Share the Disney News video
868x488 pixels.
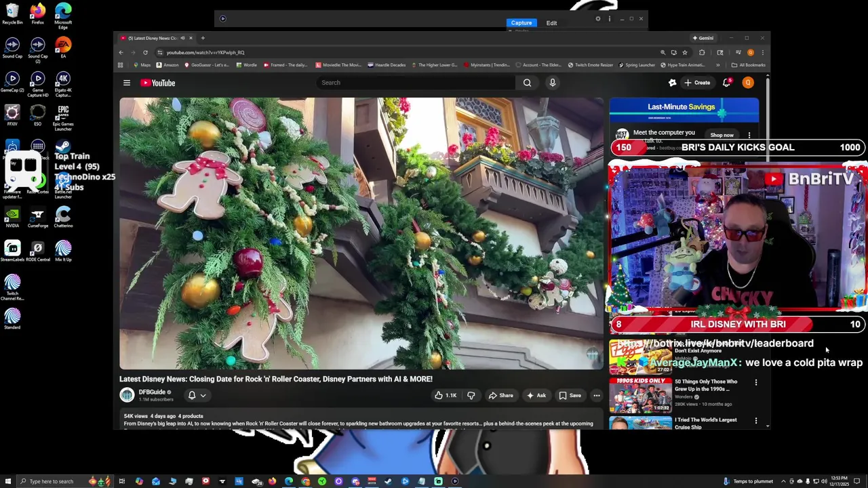click(501, 395)
